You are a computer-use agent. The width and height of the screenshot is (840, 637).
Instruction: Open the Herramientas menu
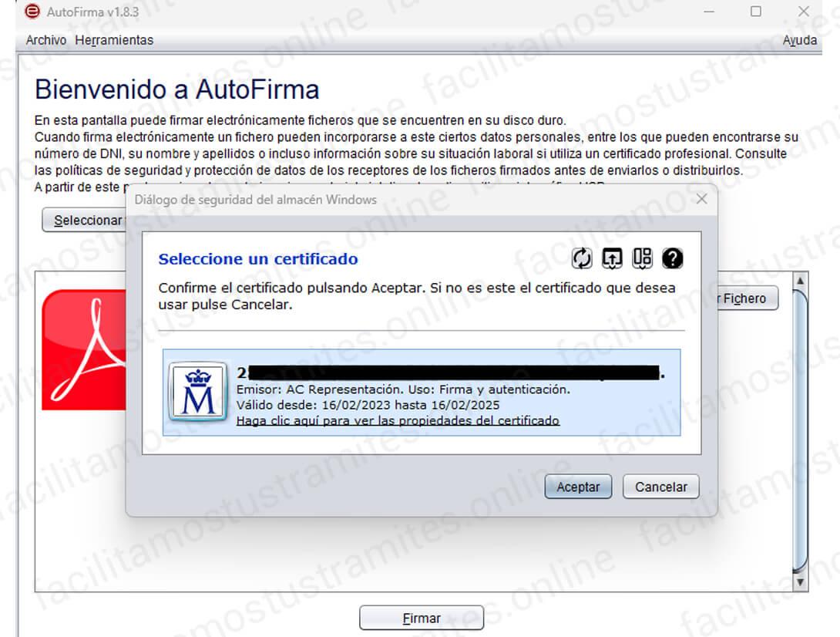click(113, 40)
